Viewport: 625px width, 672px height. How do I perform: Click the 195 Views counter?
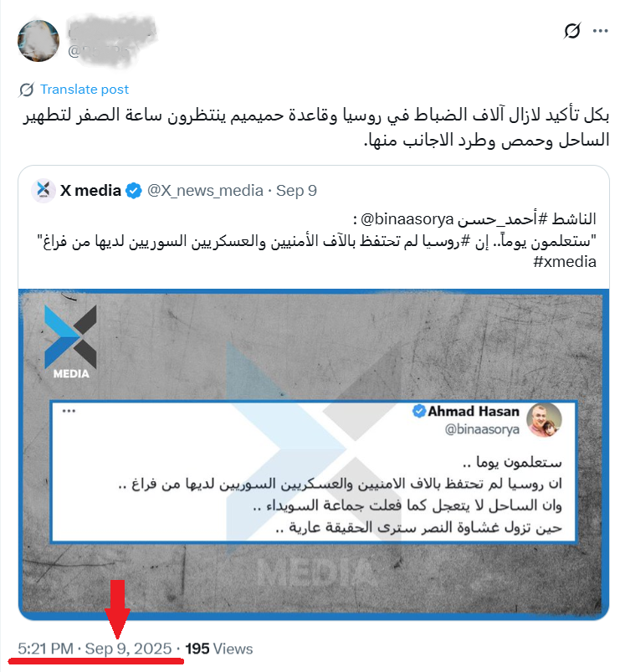tap(219, 649)
